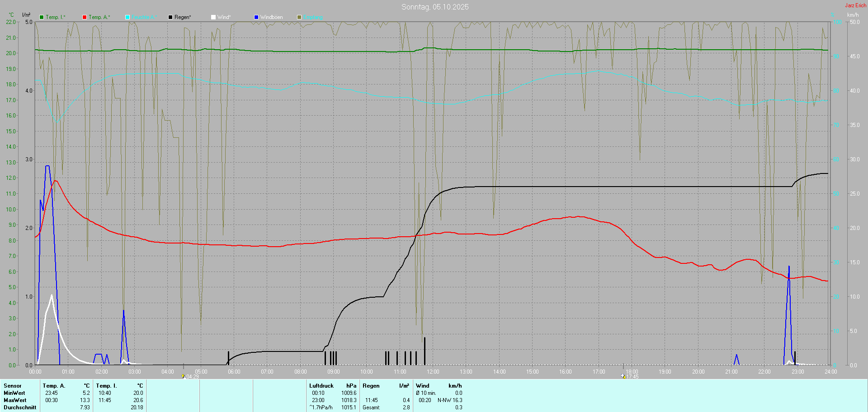Click the rain total value '2.8'
The image size is (868, 412).
point(406,407)
